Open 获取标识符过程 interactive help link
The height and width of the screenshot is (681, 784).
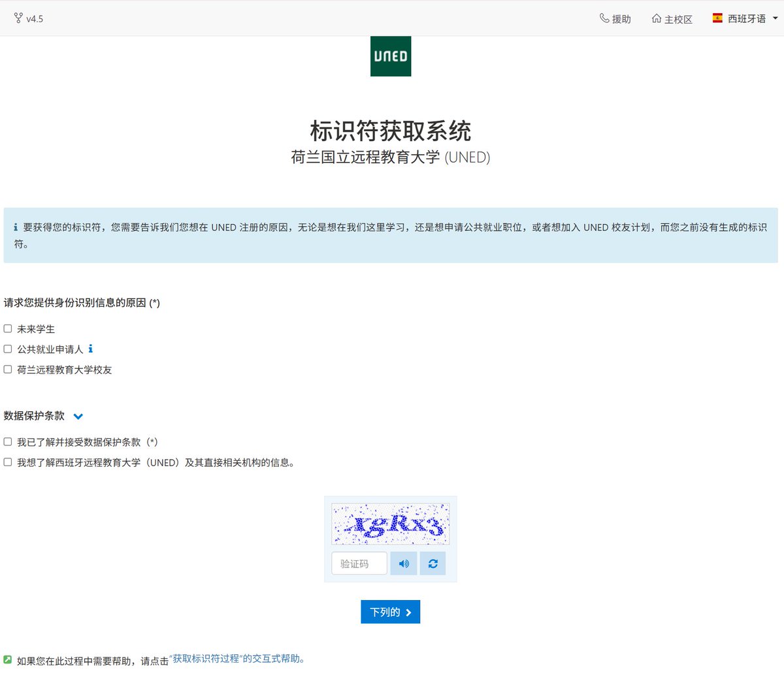pyautogui.click(x=237, y=659)
